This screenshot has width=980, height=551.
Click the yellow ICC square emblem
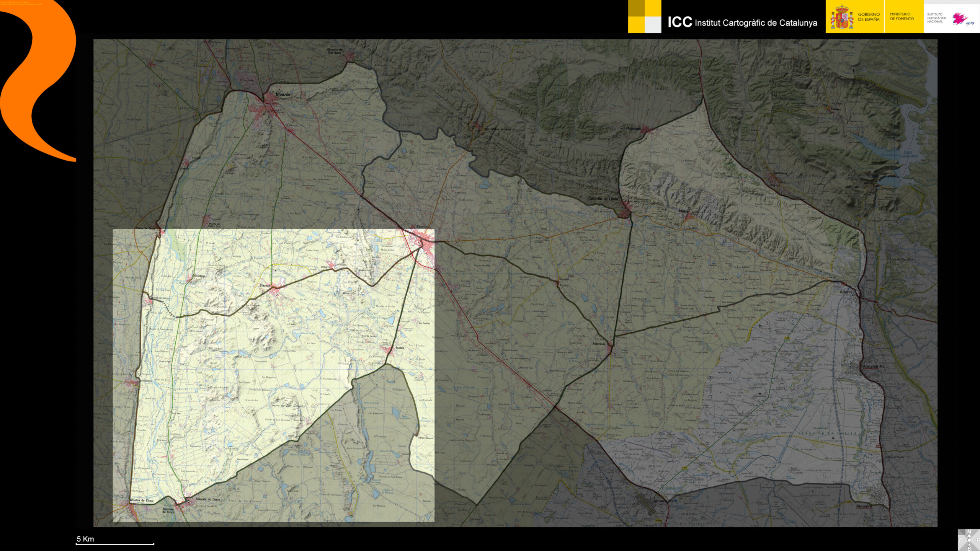pos(644,16)
